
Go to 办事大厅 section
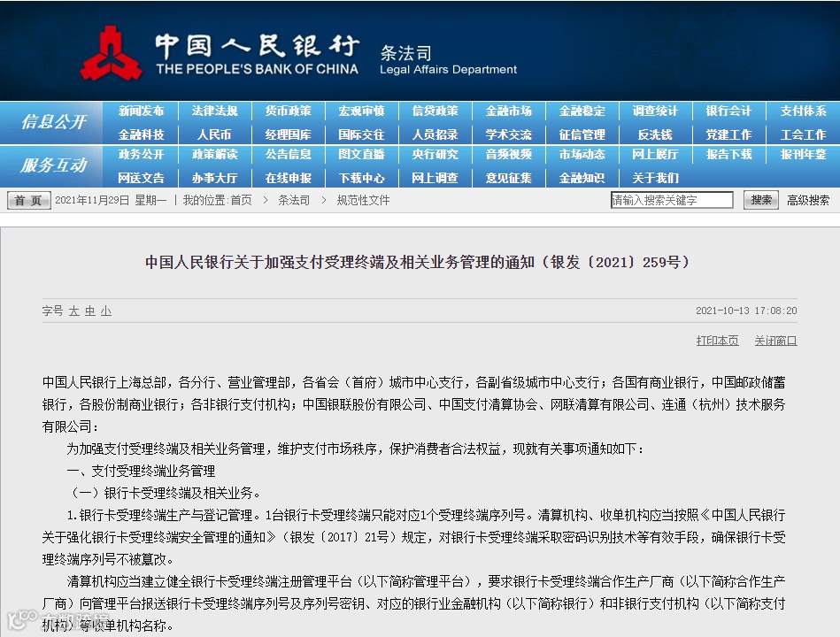click(x=214, y=178)
